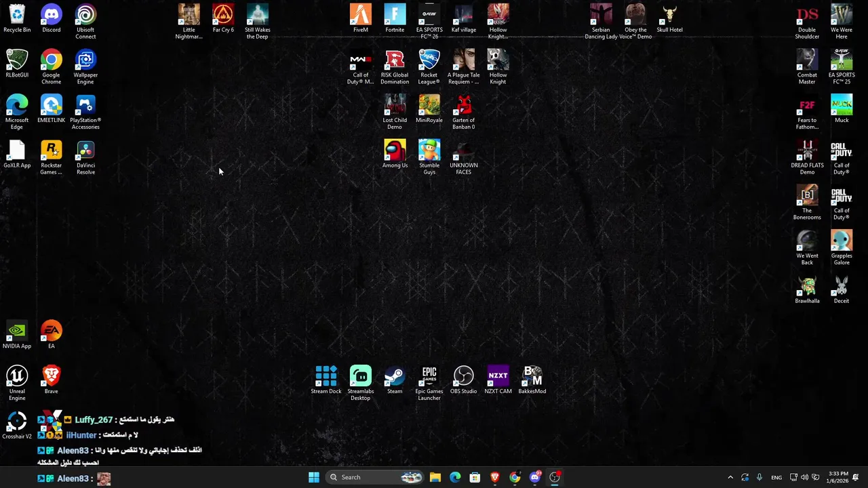Select the EMEETLINK desktop icon
868x488 pixels.
51,109
